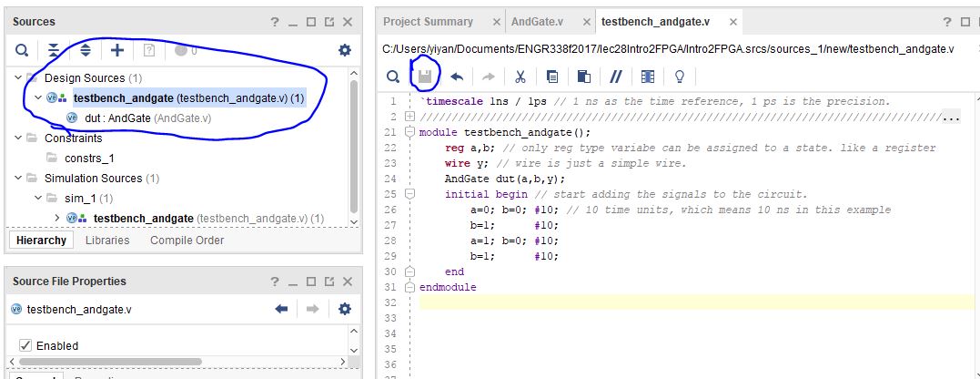Click the lightbulb language templates icon
Screen dimensions: 980x379
[x=679, y=77]
